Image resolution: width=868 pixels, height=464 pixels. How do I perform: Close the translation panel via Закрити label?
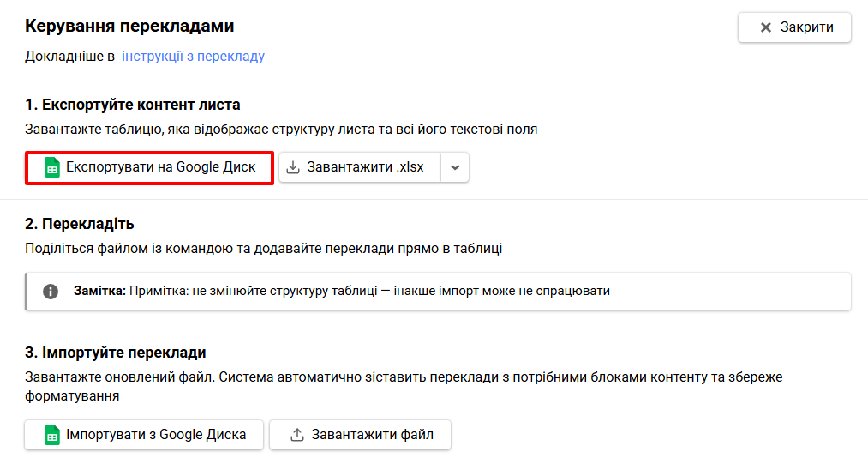click(x=806, y=27)
